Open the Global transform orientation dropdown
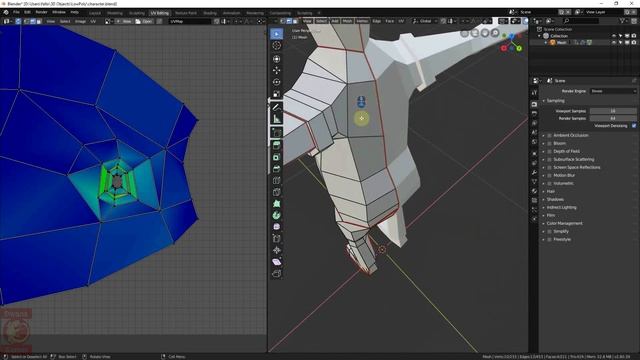The image size is (640, 360). tap(425, 21)
